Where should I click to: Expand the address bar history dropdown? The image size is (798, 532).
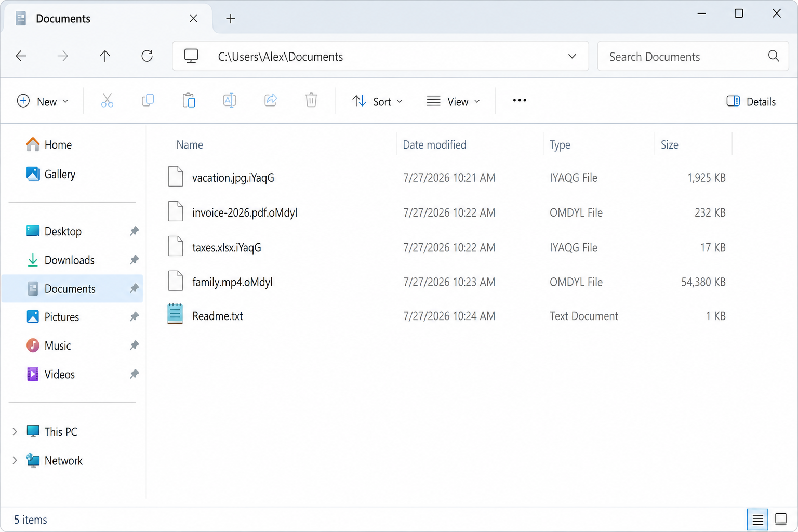(x=572, y=56)
